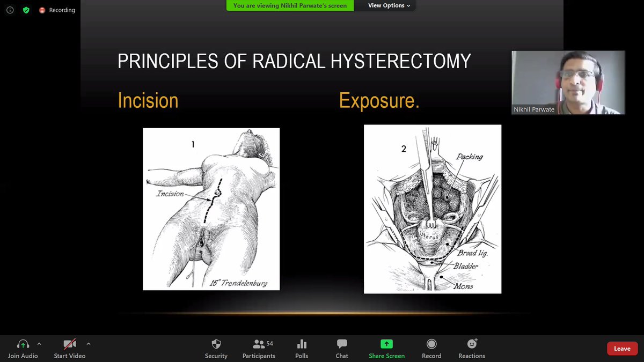
Task: Expand video options arrow beside Start Video
Action: [x=89, y=344]
